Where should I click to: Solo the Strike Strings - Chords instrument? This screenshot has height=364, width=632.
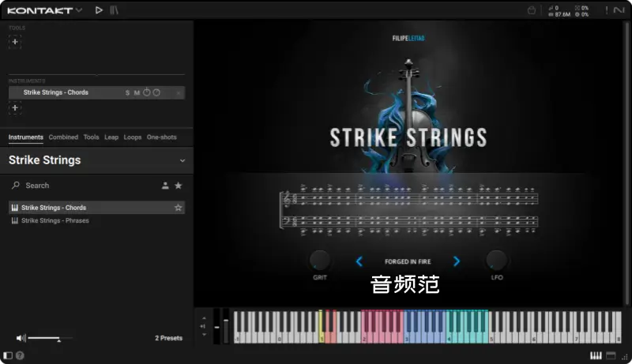(127, 93)
